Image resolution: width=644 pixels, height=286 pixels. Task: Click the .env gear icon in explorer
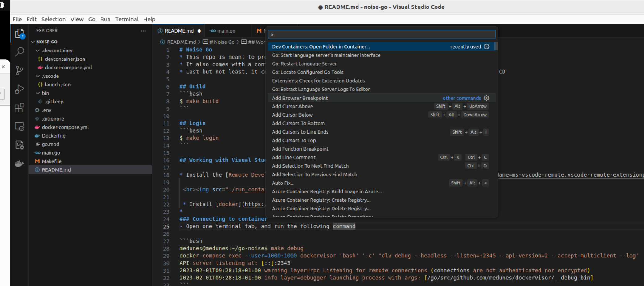(37, 110)
